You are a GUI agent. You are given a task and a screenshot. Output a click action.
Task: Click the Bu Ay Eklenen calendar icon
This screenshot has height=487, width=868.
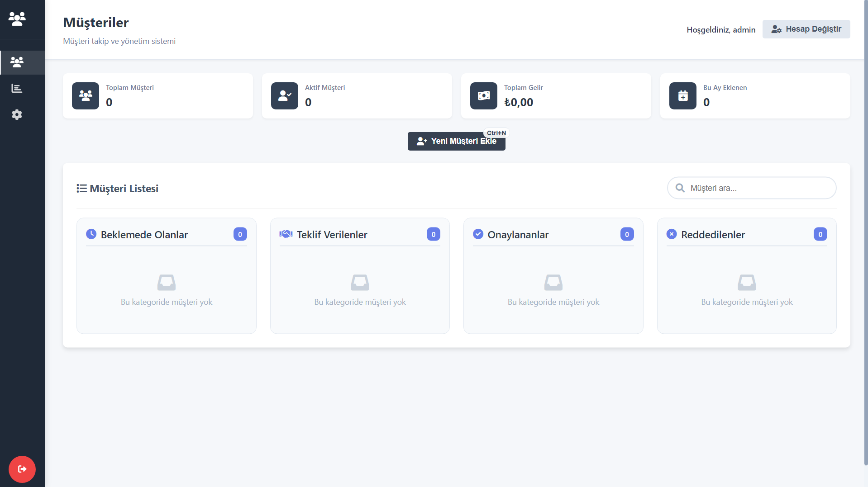click(683, 95)
